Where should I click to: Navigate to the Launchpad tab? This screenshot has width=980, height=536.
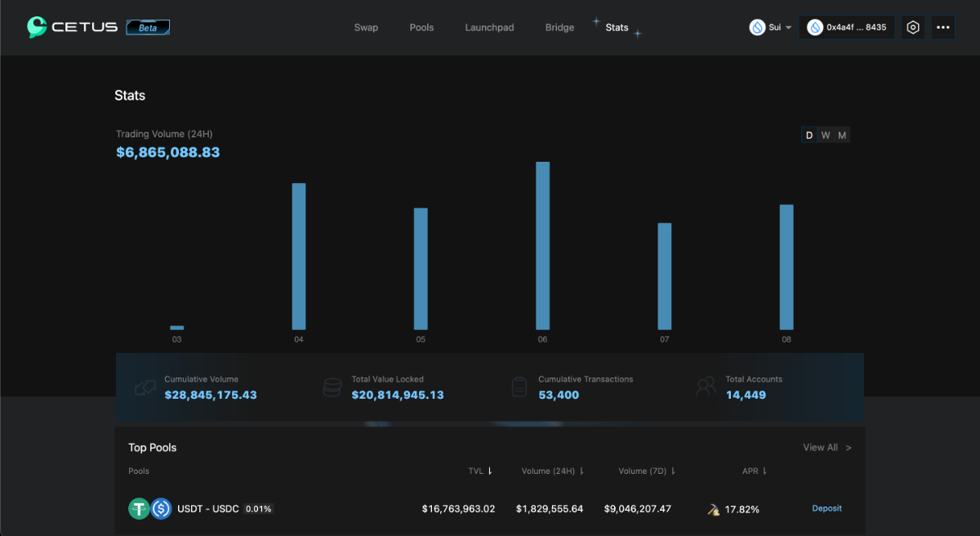coord(489,28)
